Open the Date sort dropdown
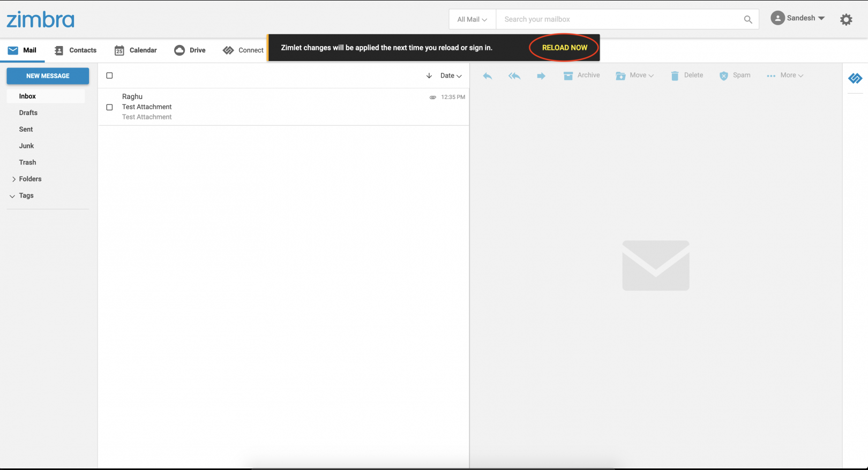The width and height of the screenshot is (868, 470). (451, 76)
